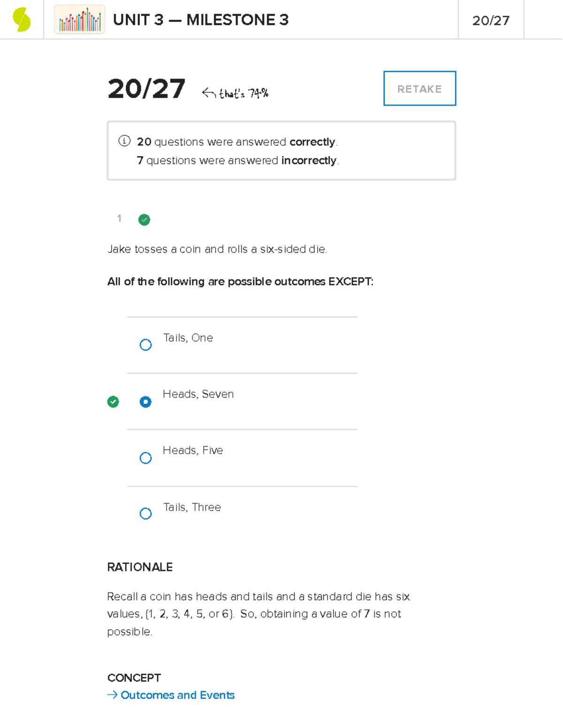This screenshot has width=563, height=728.
Task: Click the arrow icon before Outcomes and Events
Action: click(x=112, y=695)
